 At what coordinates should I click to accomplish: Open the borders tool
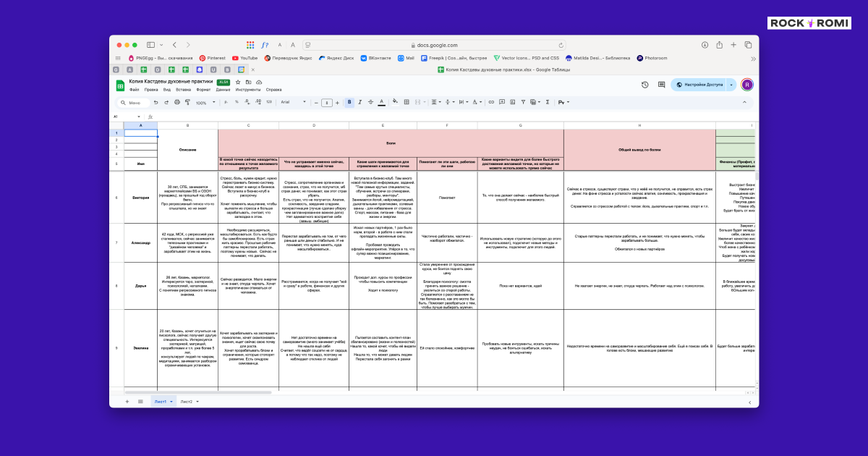407,102
